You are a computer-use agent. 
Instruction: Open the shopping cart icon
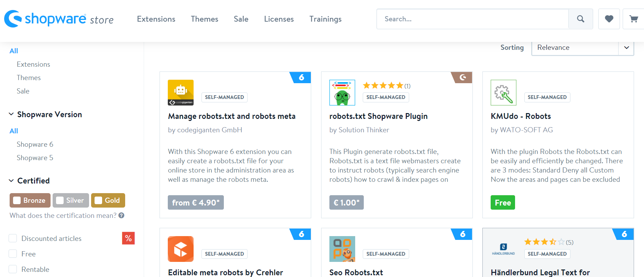coord(633,19)
